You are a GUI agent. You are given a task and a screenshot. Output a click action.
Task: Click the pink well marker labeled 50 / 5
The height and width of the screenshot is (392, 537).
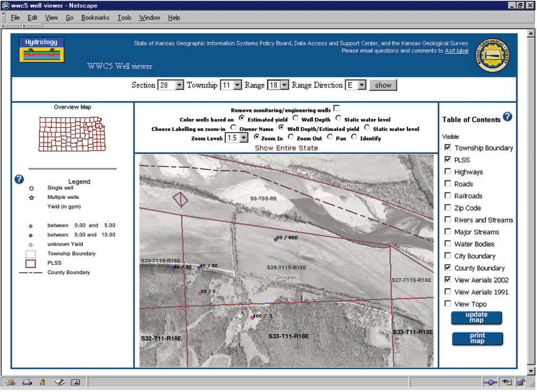(200, 293)
